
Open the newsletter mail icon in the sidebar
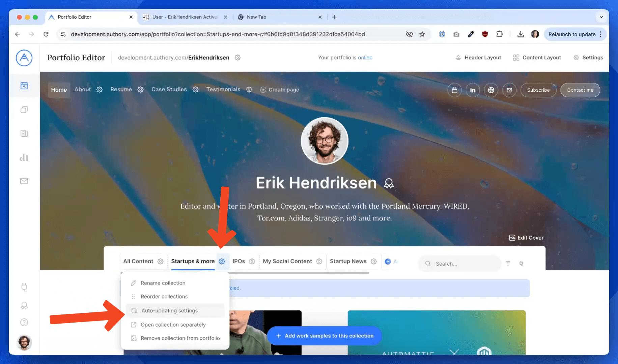tap(24, 181)
